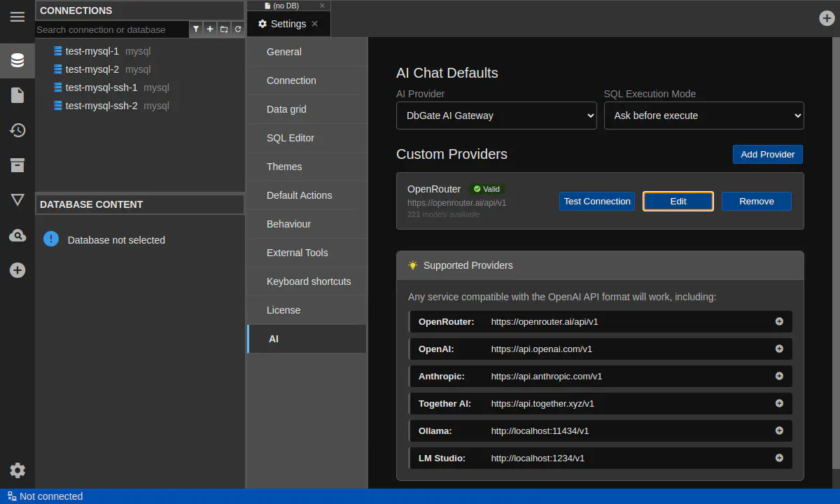The height and width of the screenshot is (504, 840).
Task: Click the connection search input field
Action: 112,29
